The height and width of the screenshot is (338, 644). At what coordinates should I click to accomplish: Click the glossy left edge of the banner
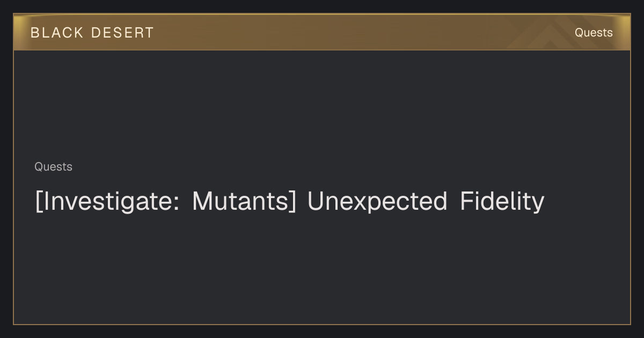(x=20, y=32)
